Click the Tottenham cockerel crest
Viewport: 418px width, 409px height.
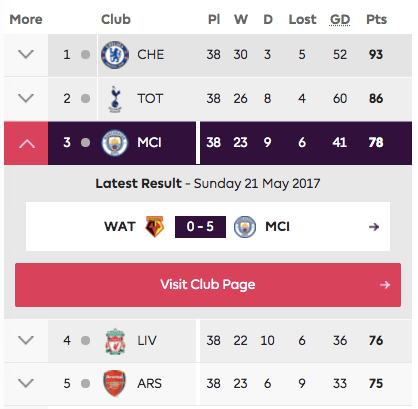(115, 99)
